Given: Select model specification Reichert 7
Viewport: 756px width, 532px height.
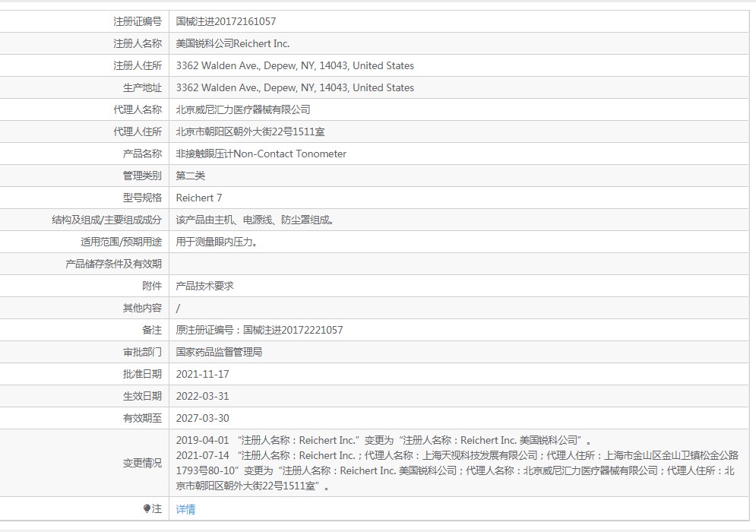Looking at the screenshot, I should (x=198, y=198).
